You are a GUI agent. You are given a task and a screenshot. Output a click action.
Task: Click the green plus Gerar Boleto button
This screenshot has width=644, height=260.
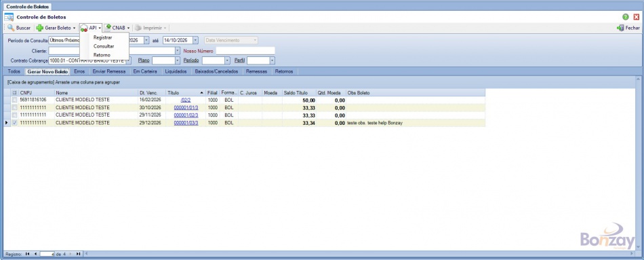pyautogui.click(x=54, y=28)
